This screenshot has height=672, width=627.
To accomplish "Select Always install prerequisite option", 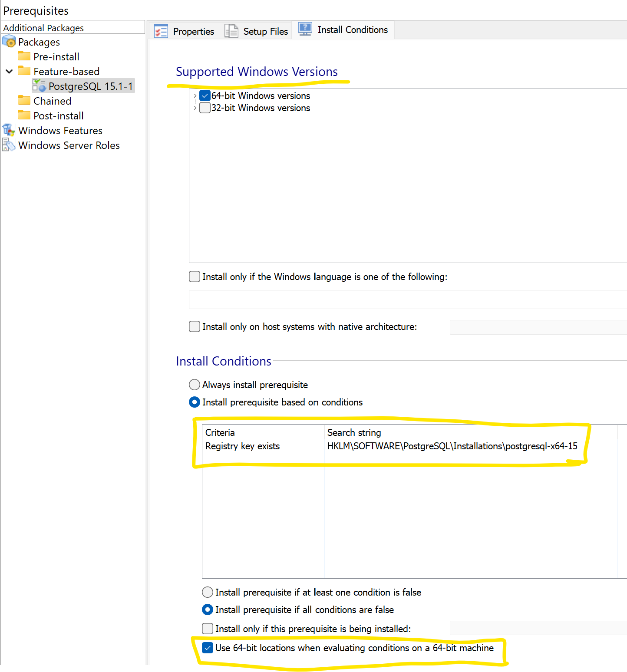I will click(x=195, y=385).
